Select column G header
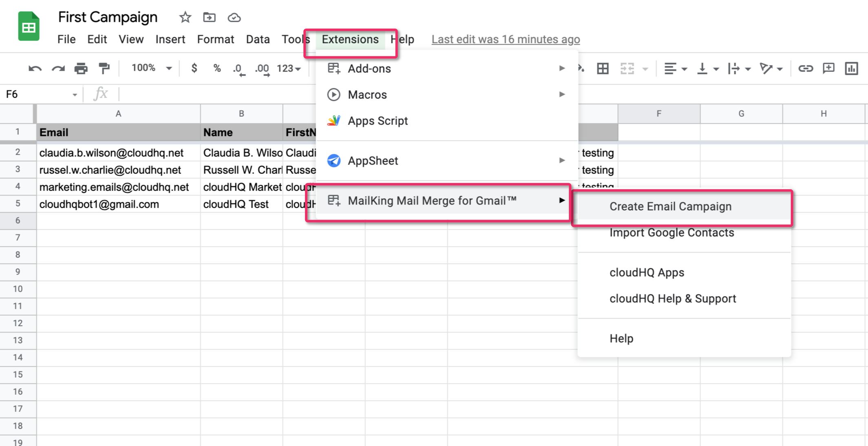This screenshot has height=446, width=868. pyautogui.click(x=741, y=114)
